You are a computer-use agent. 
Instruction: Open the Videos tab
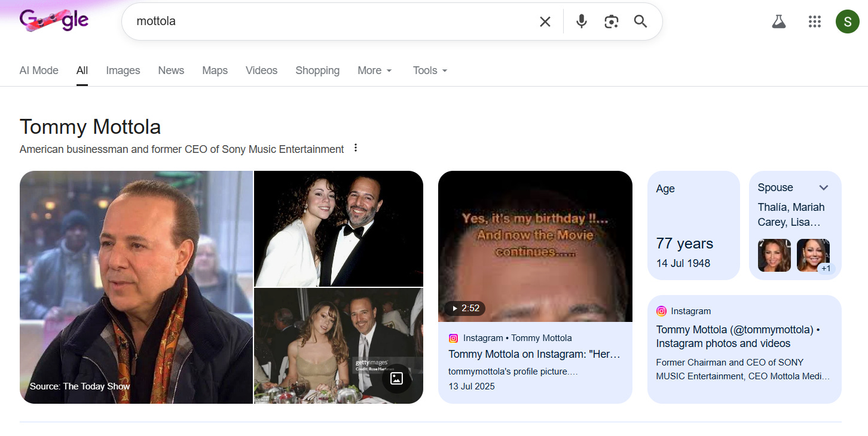coord(261,70)
